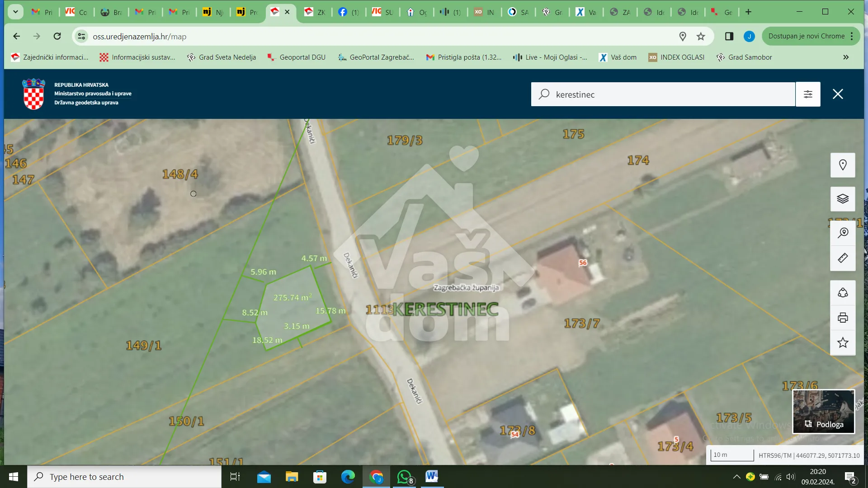Open the Grad Sveta Nedelja bookmark
The image size is (868, 488).
(222, 57)
